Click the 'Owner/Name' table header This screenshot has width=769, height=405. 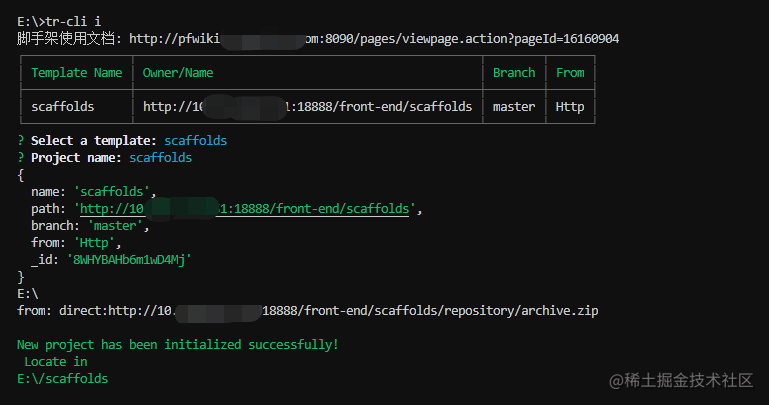178,73
